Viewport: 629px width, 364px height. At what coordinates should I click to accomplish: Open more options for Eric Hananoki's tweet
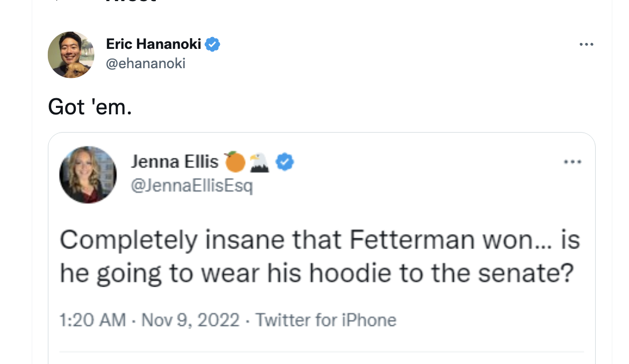point(586,45)
